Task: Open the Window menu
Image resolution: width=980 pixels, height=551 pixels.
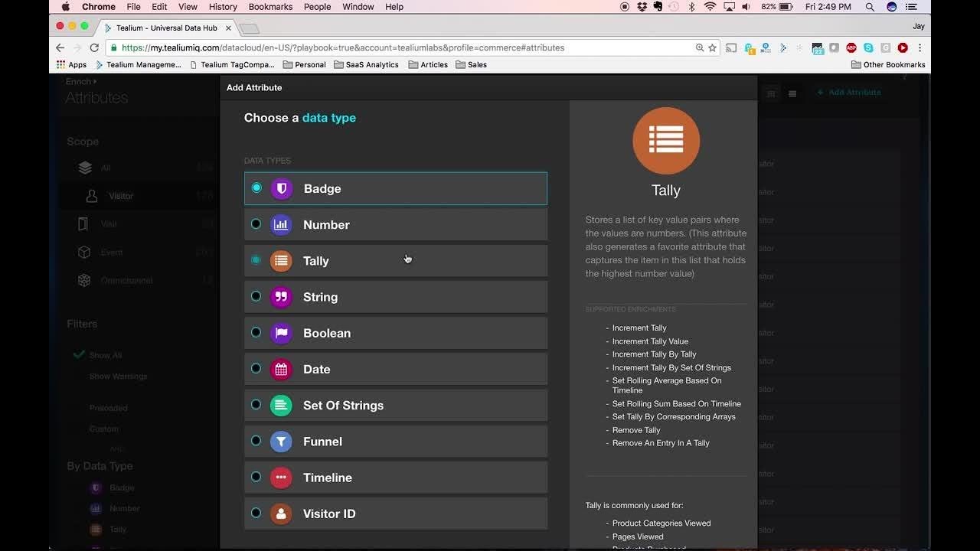Action: [358, 7]
